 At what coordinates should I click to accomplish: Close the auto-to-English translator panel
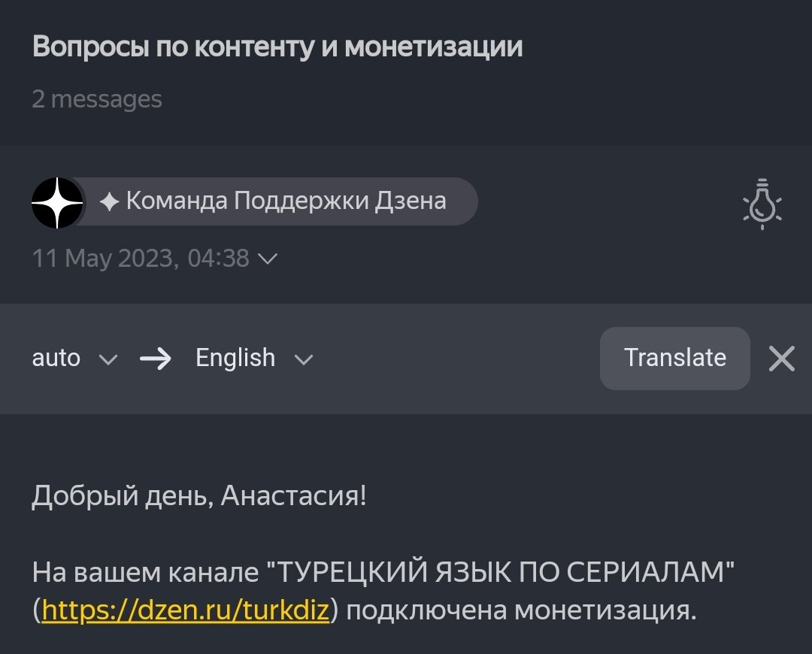pyautogui.click(x=781, y=359)
